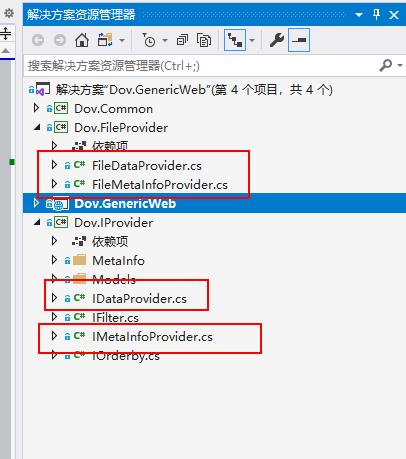Toggle the Show All Files icon

pos(204,40)
